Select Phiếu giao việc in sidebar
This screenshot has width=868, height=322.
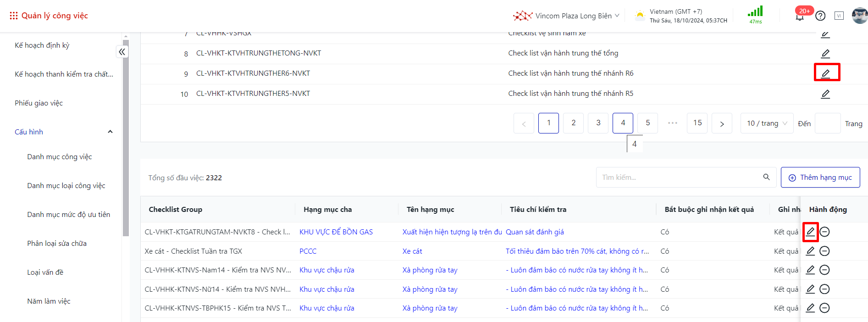[x=39, y=103]
